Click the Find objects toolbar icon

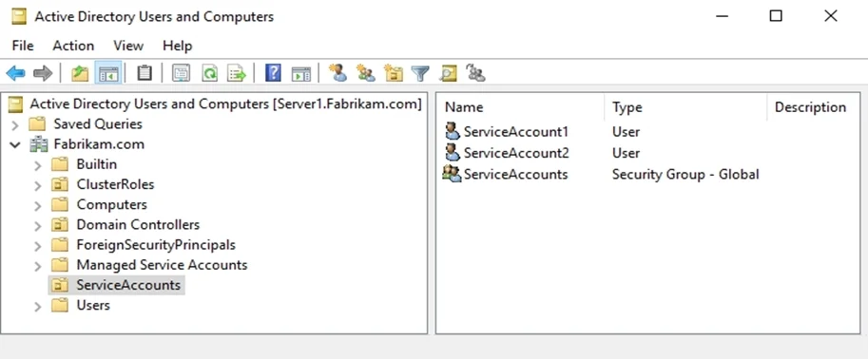coord(449,73)
